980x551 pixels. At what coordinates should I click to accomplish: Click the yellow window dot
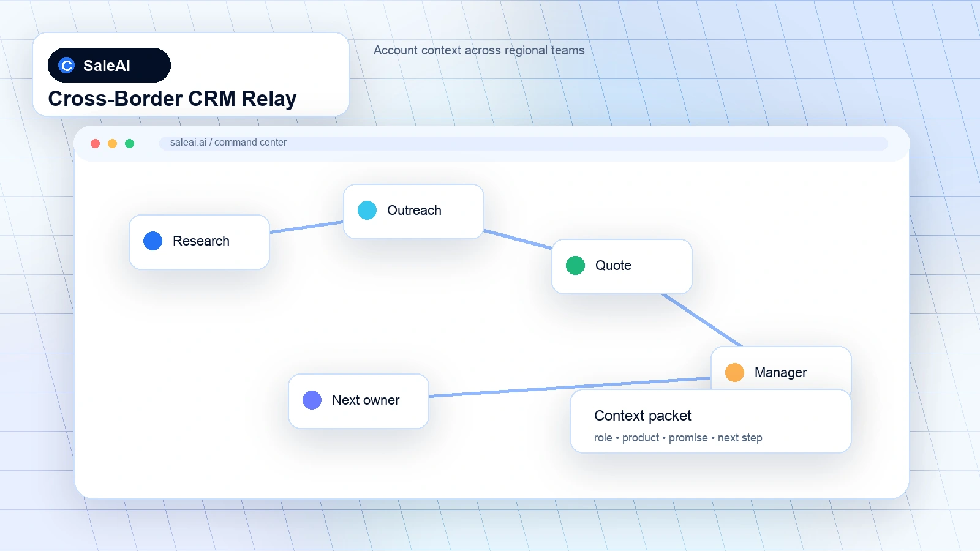[112, 143]
